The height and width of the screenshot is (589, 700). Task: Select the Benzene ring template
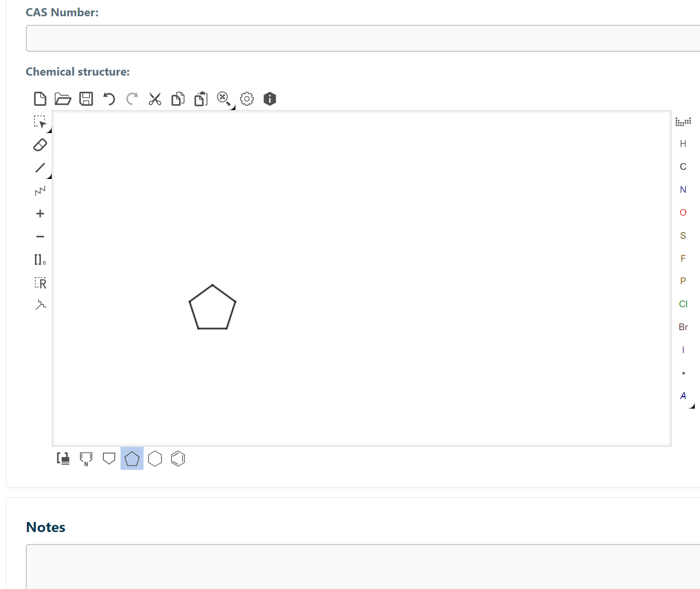click(x=178, y=459)
